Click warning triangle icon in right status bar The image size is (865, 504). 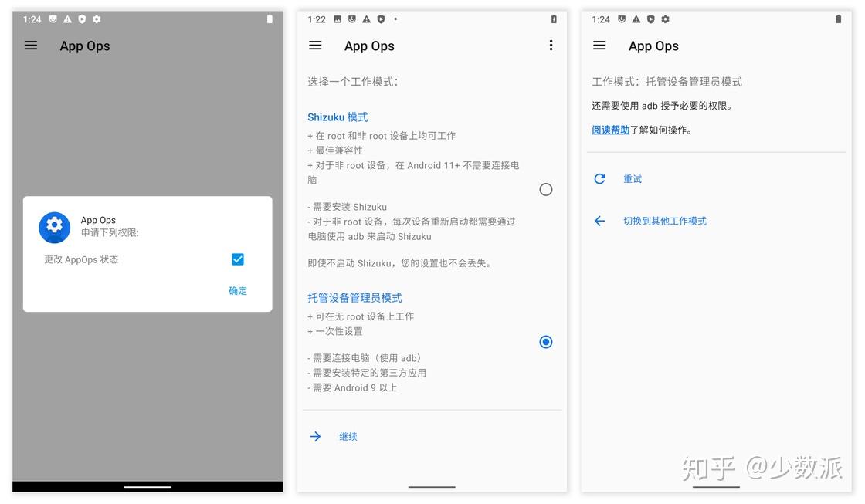[x=636, y=19]
